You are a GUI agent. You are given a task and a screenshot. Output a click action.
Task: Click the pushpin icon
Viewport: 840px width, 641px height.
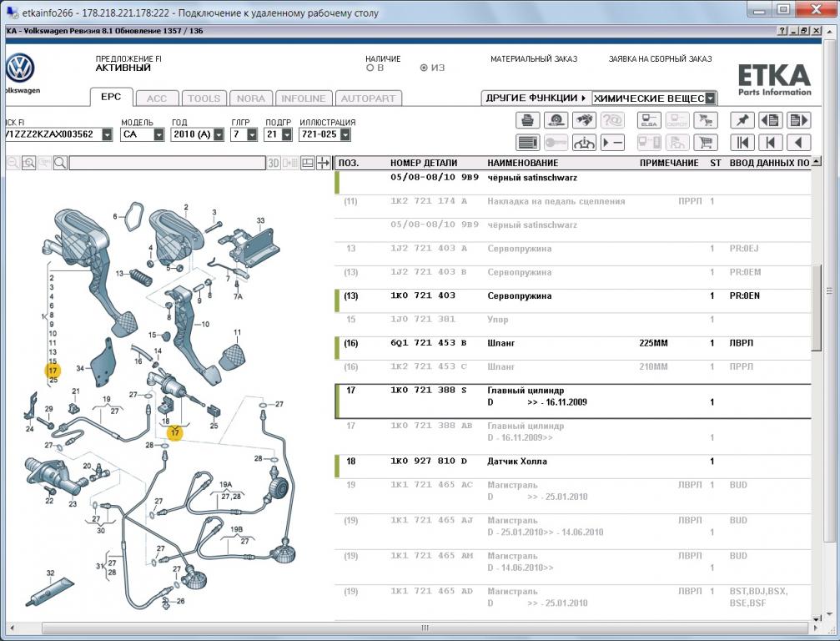[x=742, y=120]
